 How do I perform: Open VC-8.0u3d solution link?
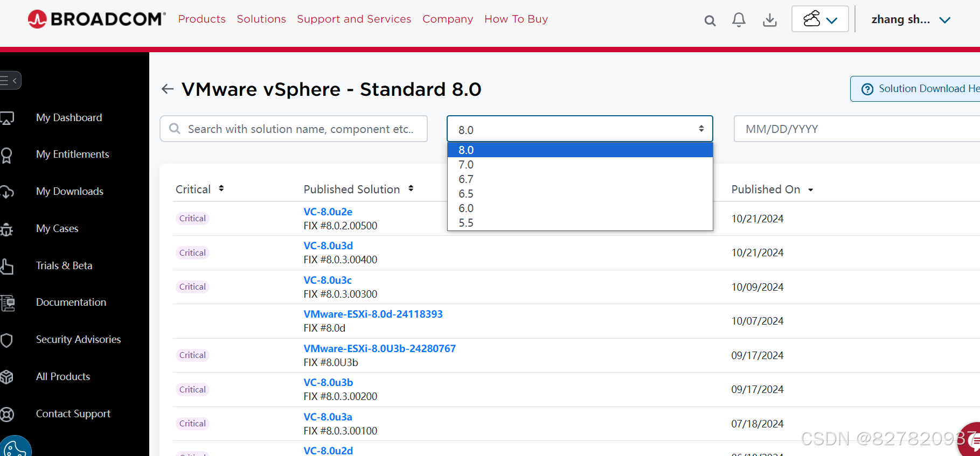(329, 246)
